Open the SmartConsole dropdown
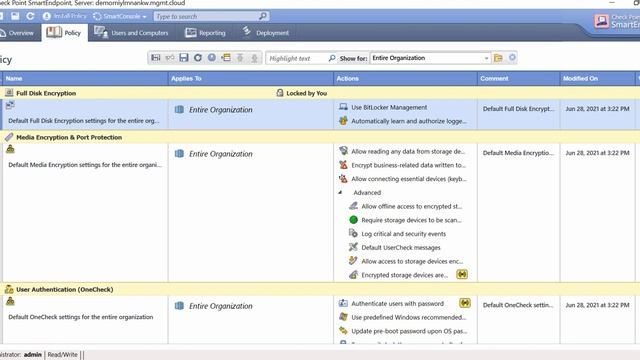The image size is (640, 360). point(120,16)
